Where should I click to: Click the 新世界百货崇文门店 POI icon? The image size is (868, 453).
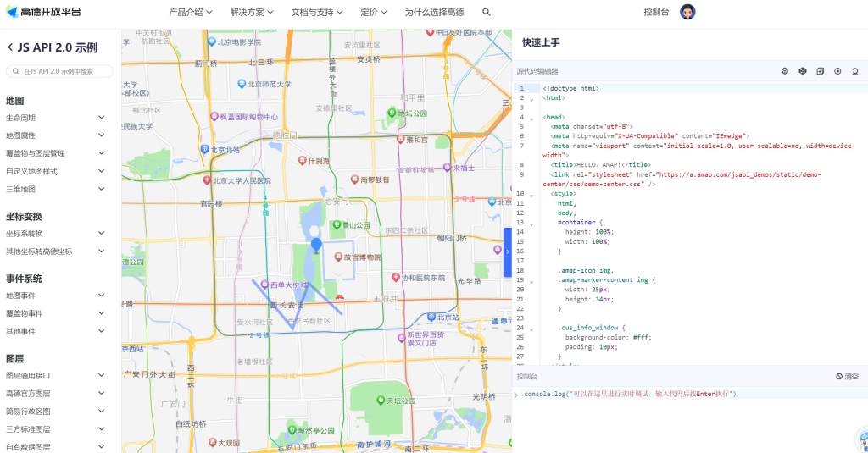coord(402,338)
